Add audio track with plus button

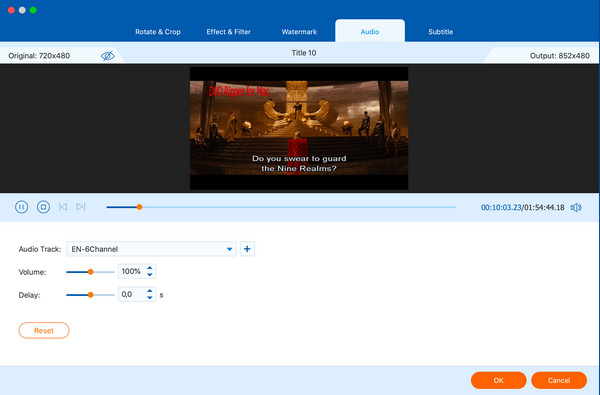click(x=247, y=249)
